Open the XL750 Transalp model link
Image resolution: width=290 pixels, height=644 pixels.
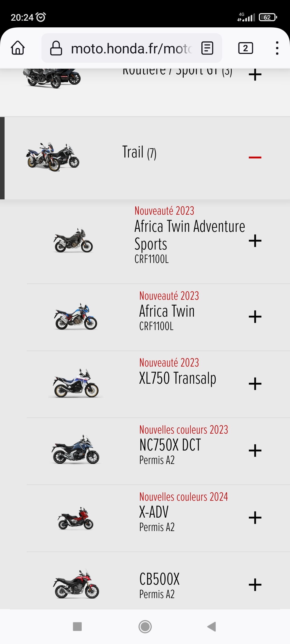click(x=177, y=378)
